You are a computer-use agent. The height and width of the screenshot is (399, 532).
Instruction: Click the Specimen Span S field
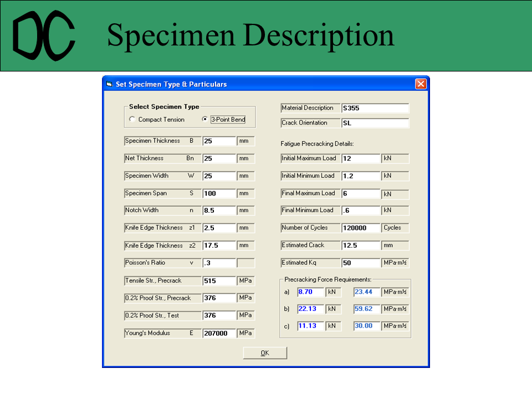tap(219, 195)
